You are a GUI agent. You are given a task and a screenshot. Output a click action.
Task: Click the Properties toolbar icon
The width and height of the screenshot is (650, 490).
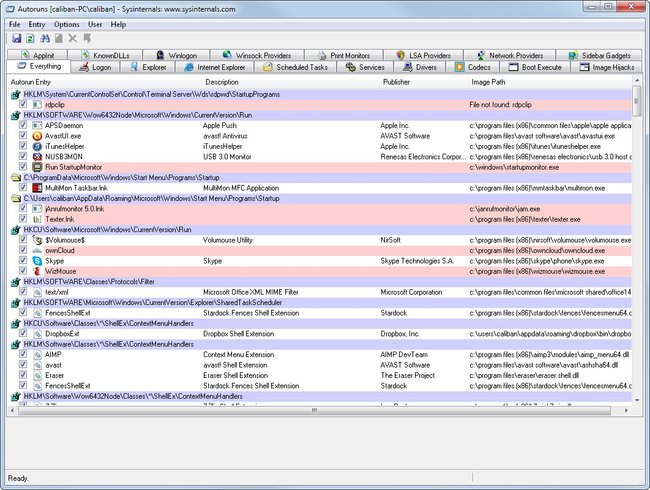pos(59,39)
